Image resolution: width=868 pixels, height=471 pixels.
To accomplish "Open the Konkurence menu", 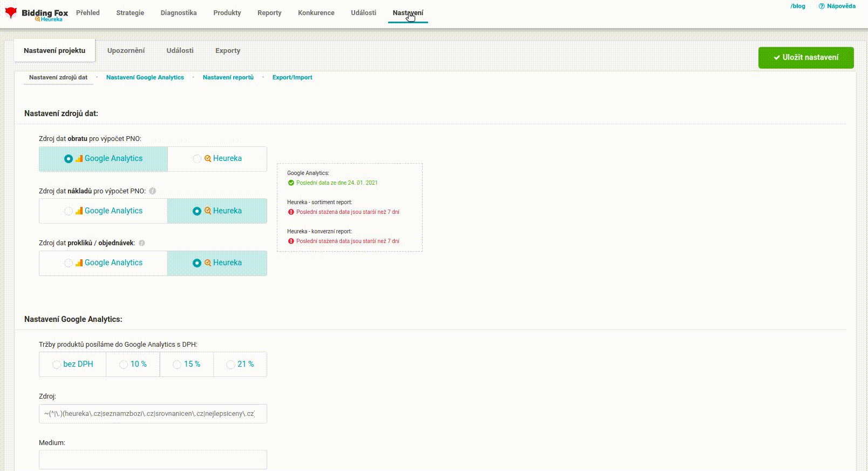I will (316, 13).
